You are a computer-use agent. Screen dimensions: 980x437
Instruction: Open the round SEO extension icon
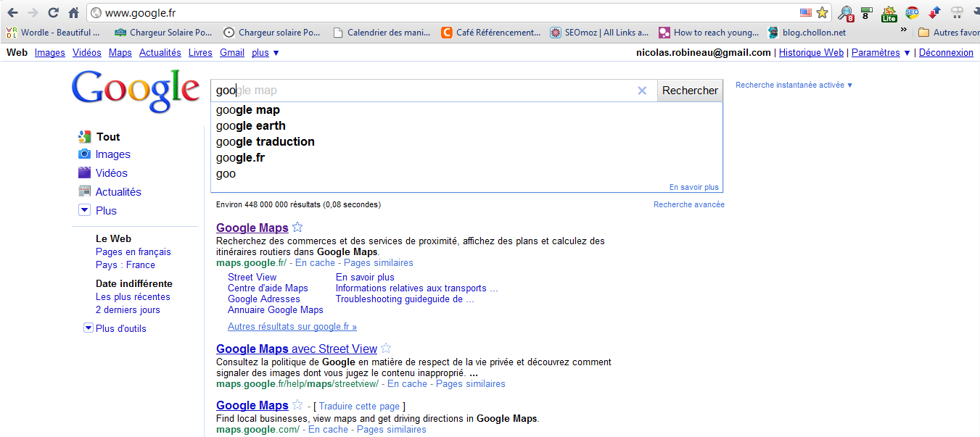click(912, 12)
